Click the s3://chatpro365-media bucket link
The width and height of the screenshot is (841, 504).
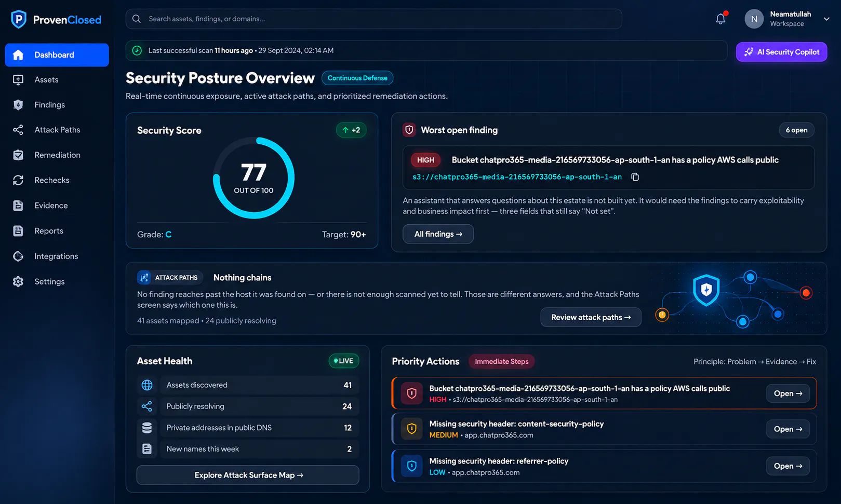[x=517, y=177]
